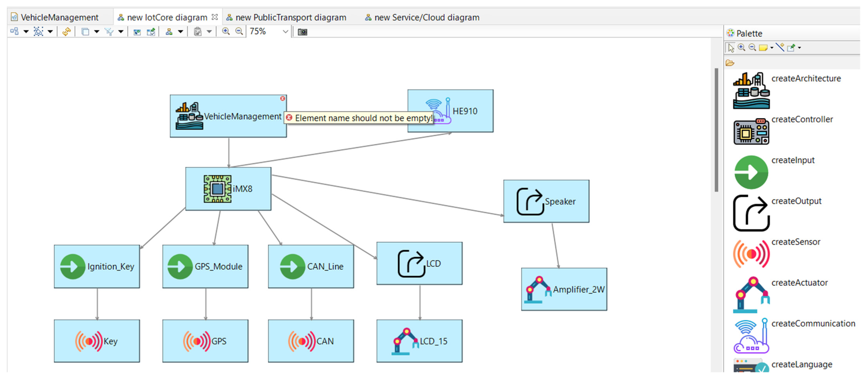Select the iMX8 controller node
868x377 pixels.
[228, 189]
